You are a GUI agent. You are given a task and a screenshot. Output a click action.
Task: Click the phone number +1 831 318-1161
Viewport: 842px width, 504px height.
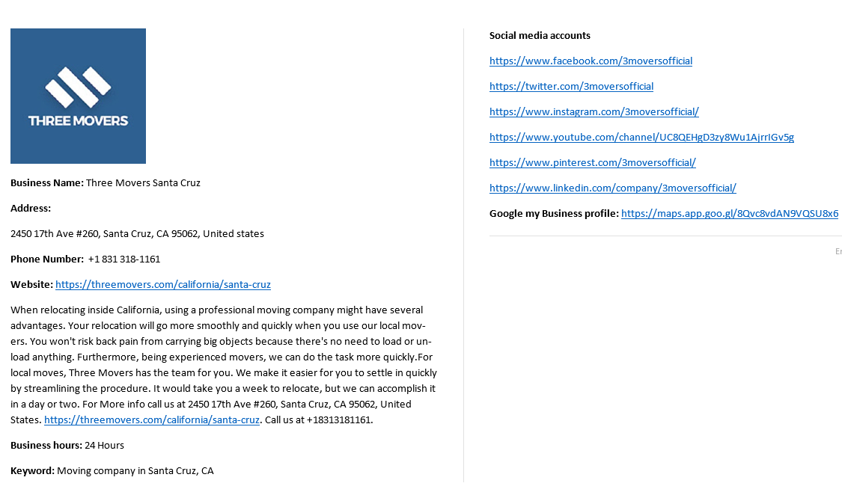123,259
